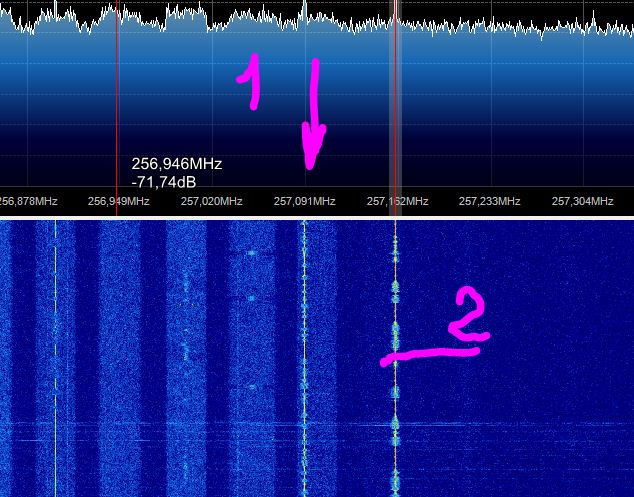This screenshot has width=634, height=497.
Task: Click the tip of the magenta arrow
Action: pyautogui.click(x=311, y=165)
